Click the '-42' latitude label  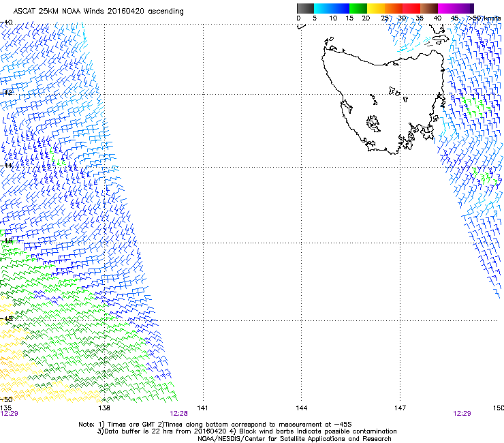click(6, 93)
